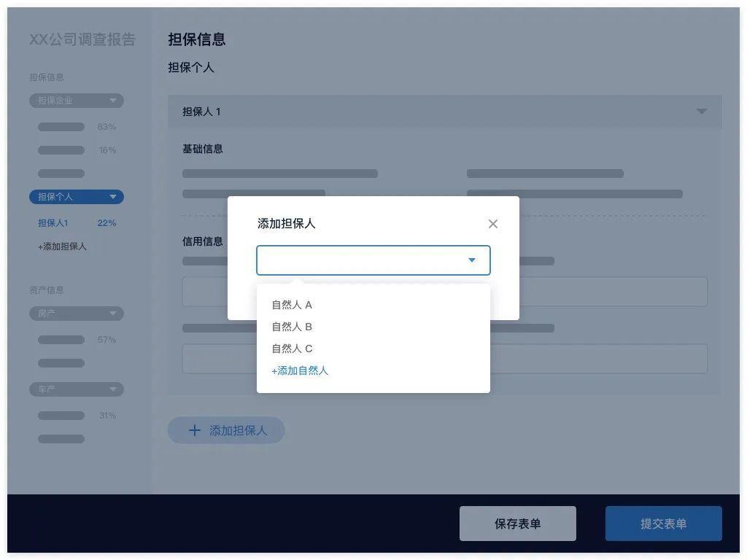
Task: Click the 担保人 1 header title
Action: click(201, 112)
